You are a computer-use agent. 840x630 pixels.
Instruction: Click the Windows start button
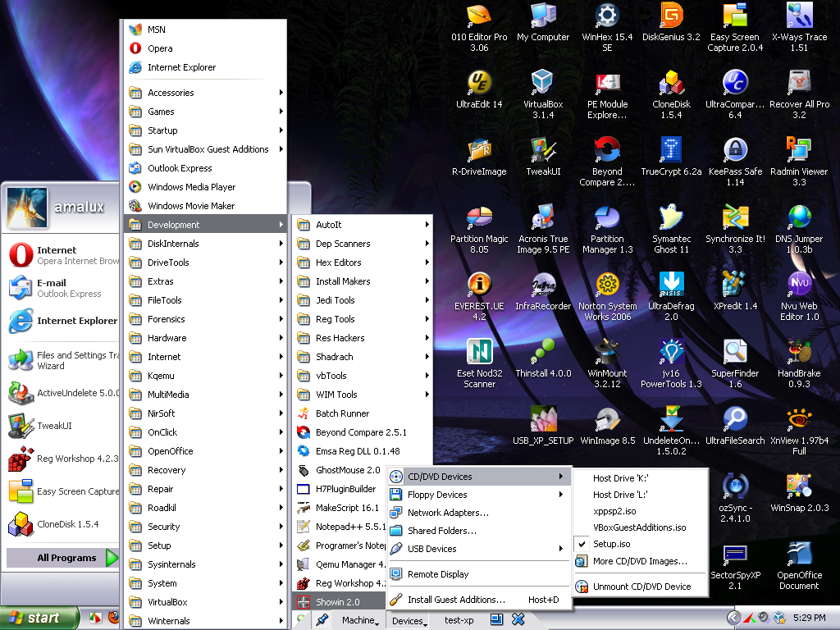pos(39,618)
